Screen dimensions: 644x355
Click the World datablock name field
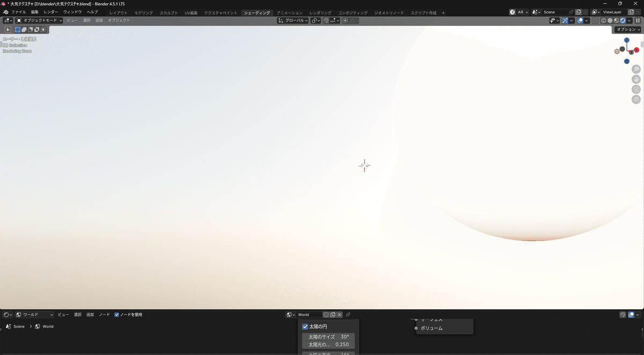[x=309, y=315]
